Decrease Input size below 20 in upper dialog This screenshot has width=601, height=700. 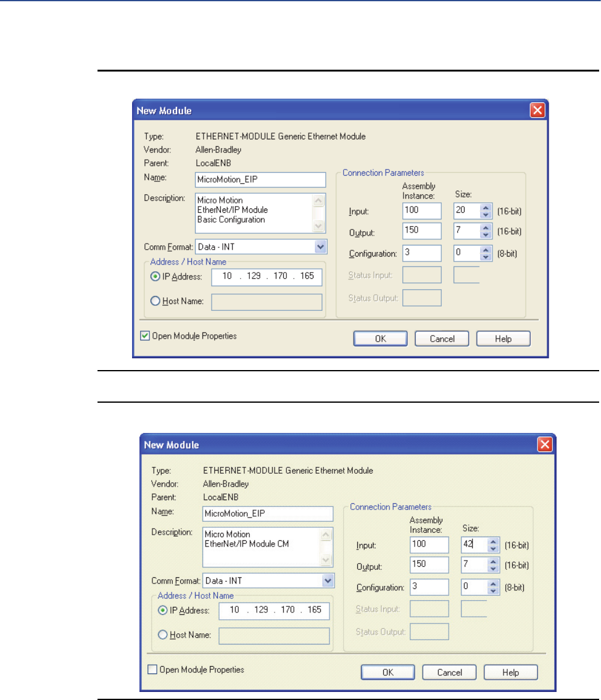pyautogui.click(x=486, y=215)
